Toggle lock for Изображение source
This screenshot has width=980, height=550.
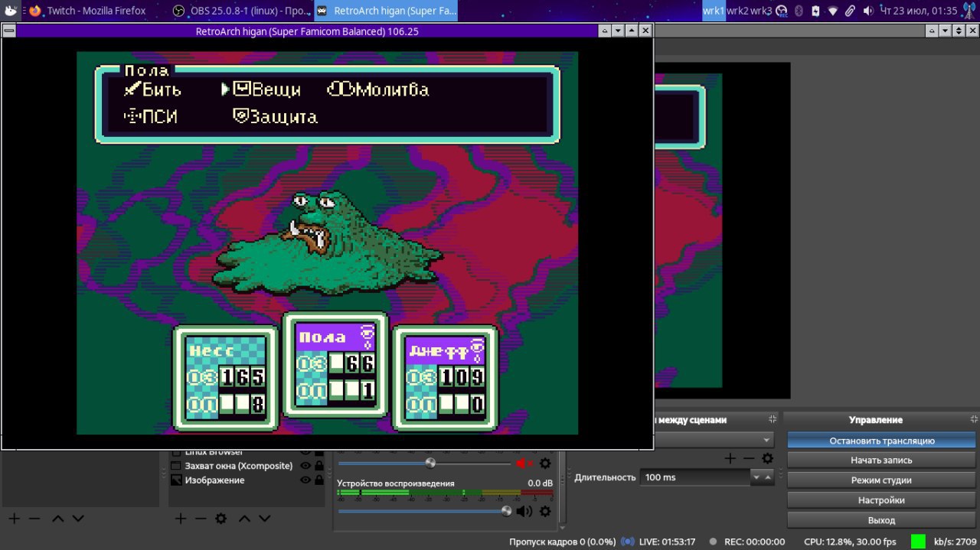click(x=318, y=480)
